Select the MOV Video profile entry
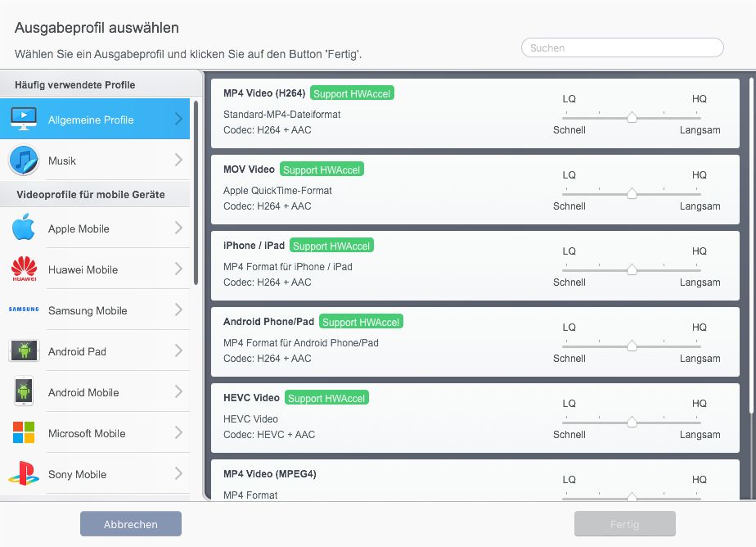This screenshot has width=756, height=547. [x=475, y=190]
